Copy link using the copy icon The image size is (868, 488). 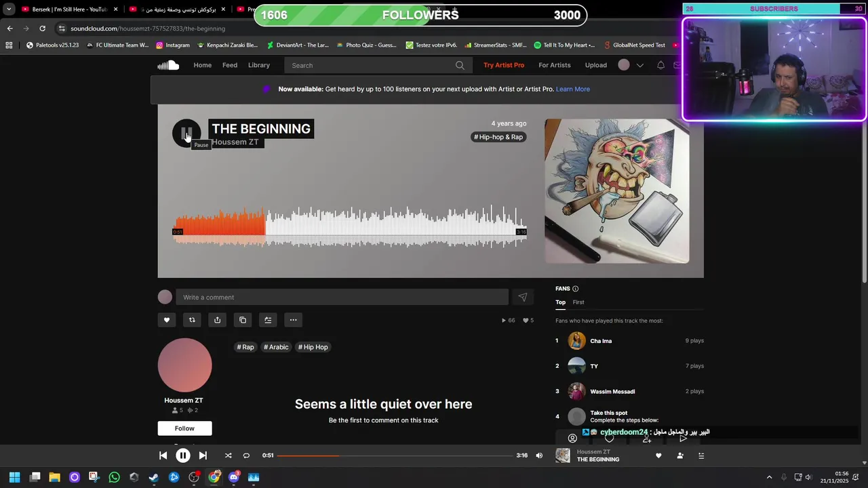pos(243,320)
